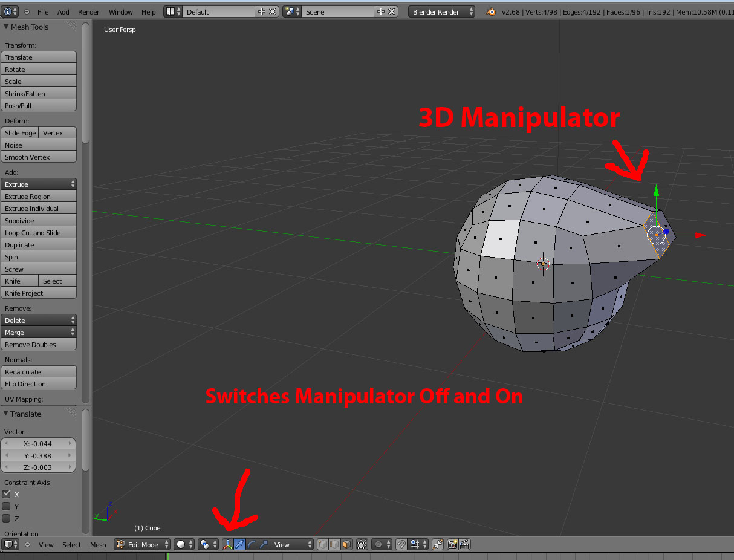
Task: Select the scale manipulator icon
Action: click(x=264, y=544)
